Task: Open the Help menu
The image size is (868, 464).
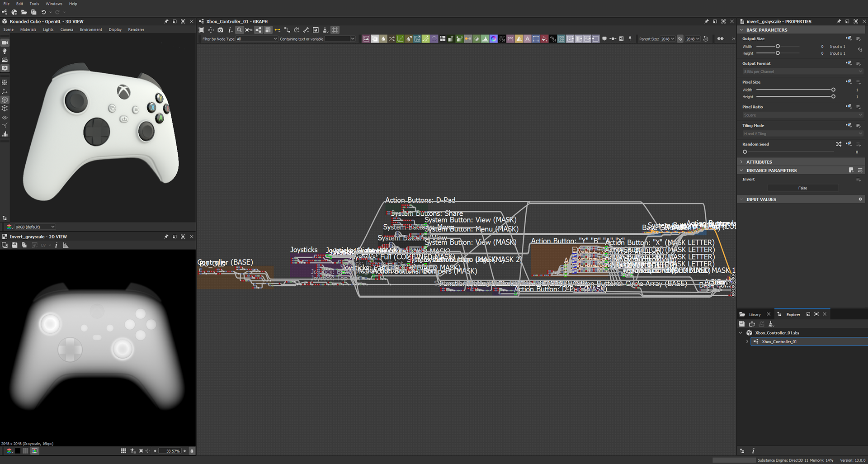Action: point(73,4)
